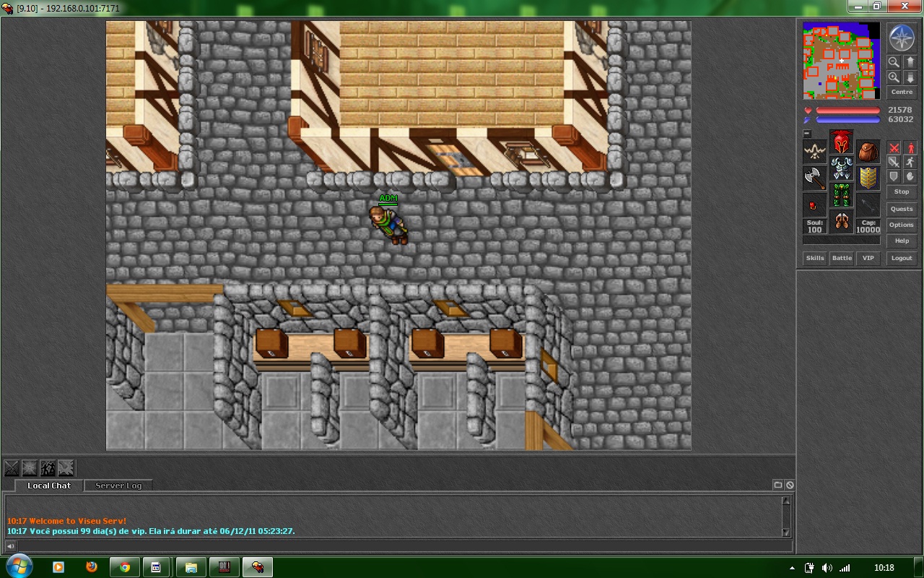This screenshot has width=924, height=578.
Task: Select the boots slot
Action: point(842,221)
